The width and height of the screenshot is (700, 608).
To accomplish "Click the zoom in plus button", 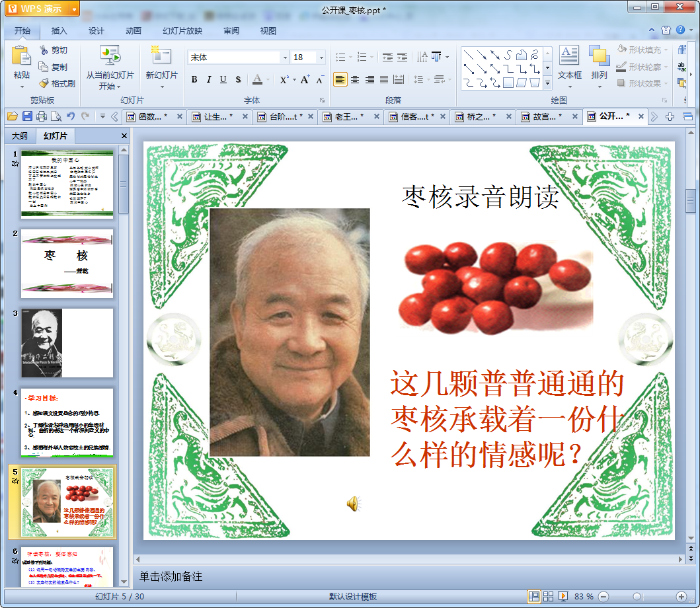I will point(681,596).
